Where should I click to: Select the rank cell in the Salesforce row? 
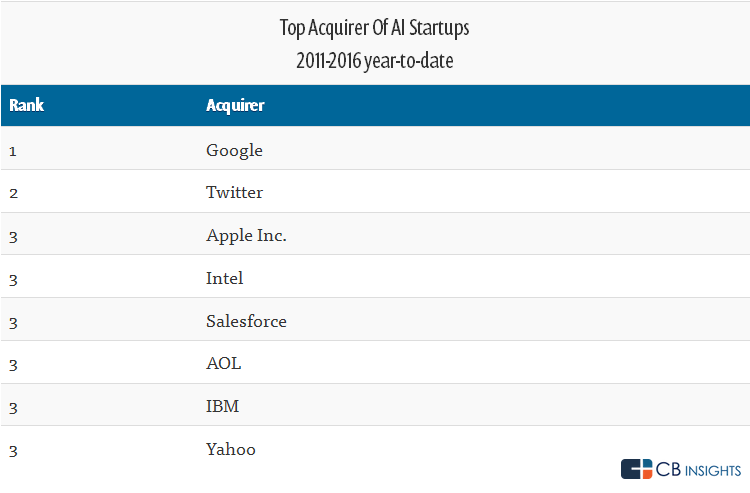[x=14, y=321]
